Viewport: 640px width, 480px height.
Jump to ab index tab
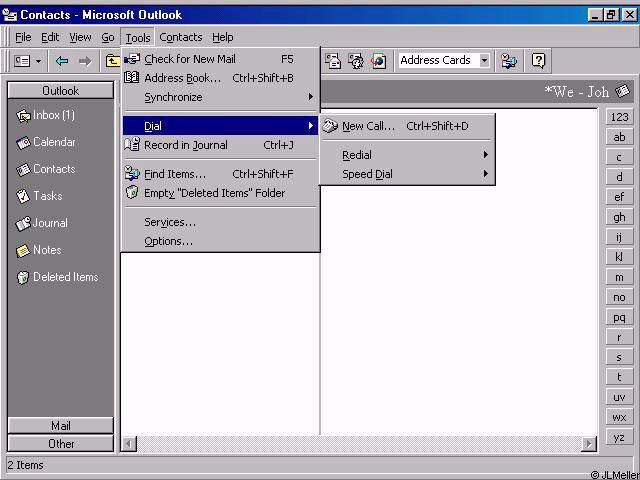[x=619, y=137]
